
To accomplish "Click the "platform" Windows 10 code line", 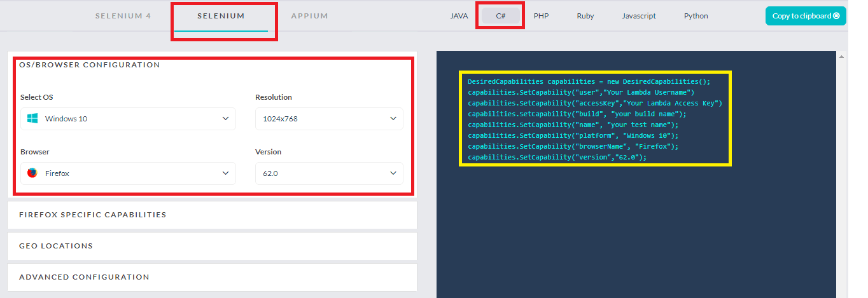I will (573, 135).
